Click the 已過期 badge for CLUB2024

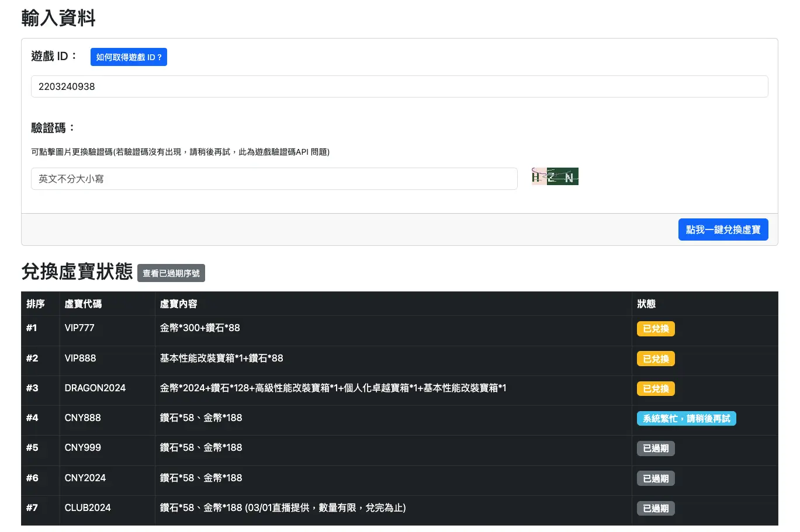coord(655,508)
